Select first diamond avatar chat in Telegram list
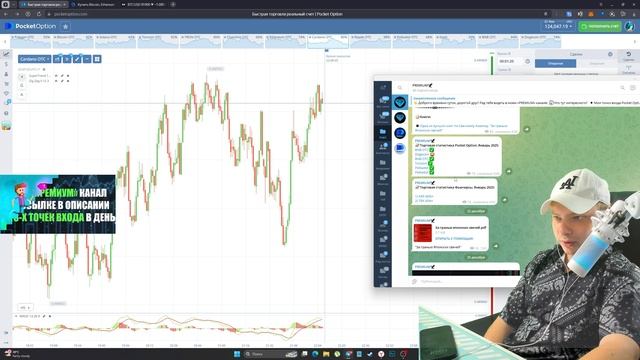 point(400,102)
